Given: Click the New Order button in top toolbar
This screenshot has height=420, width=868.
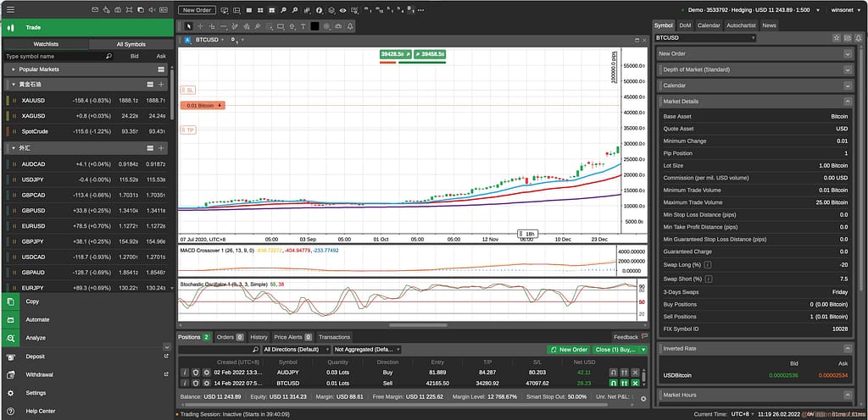Looking at the screenshot, I should [197, 10].
